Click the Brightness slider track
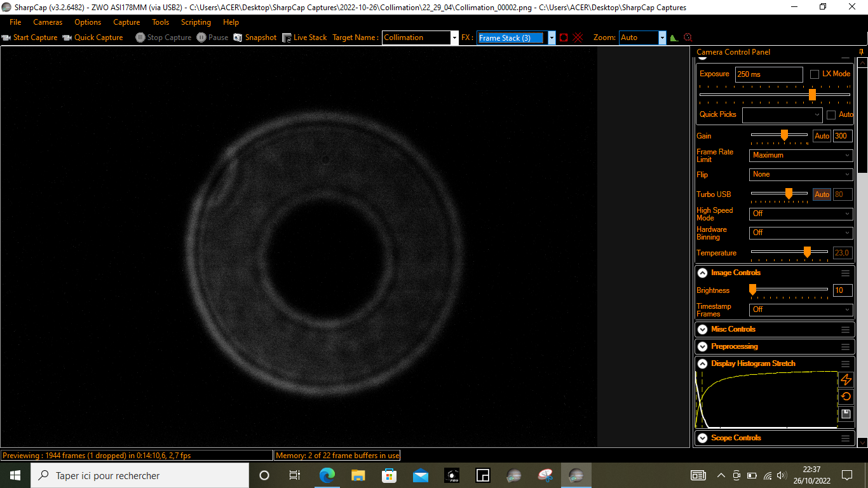 [790, 290]
